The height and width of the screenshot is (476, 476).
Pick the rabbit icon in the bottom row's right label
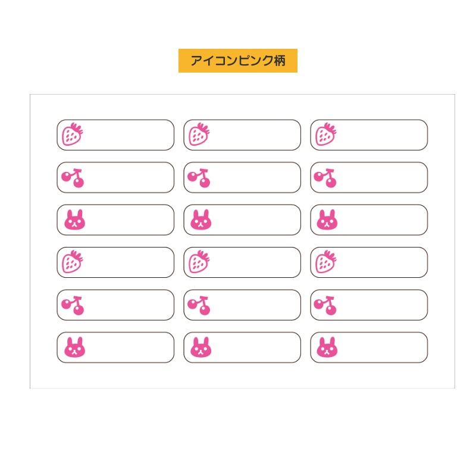click(327, 347)
